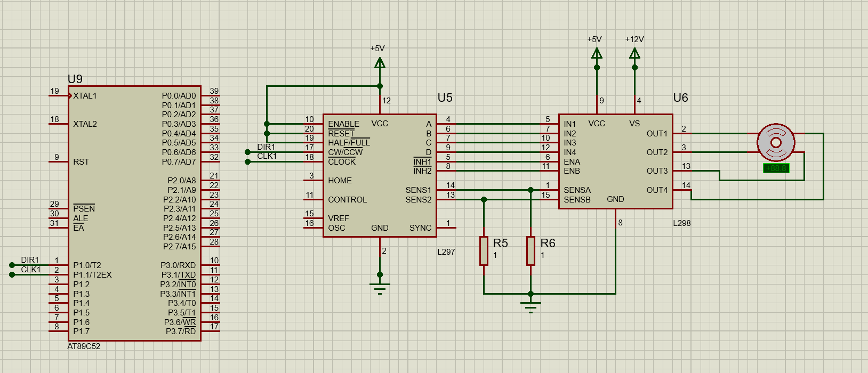Click the CLK1 terminal dot near L297
Viewport: 868px width, 373px height.
click(247, 161)
